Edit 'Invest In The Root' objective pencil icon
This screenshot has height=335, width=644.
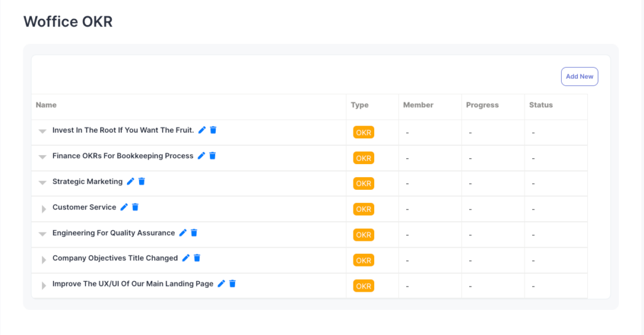(202, 130)
